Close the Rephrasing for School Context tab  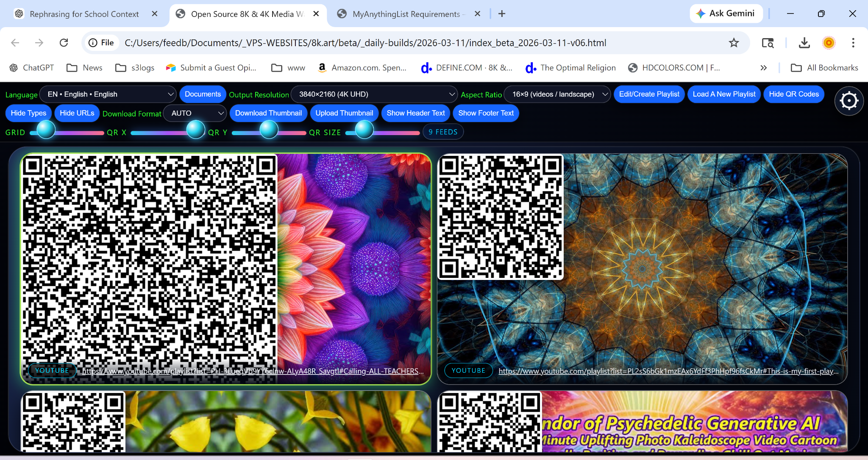(x=155, y=14)
